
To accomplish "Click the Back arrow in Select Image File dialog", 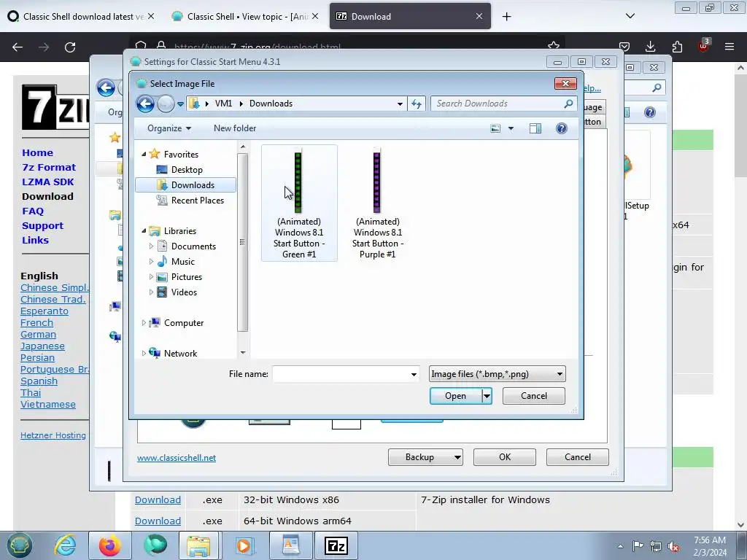I will 145,104.
